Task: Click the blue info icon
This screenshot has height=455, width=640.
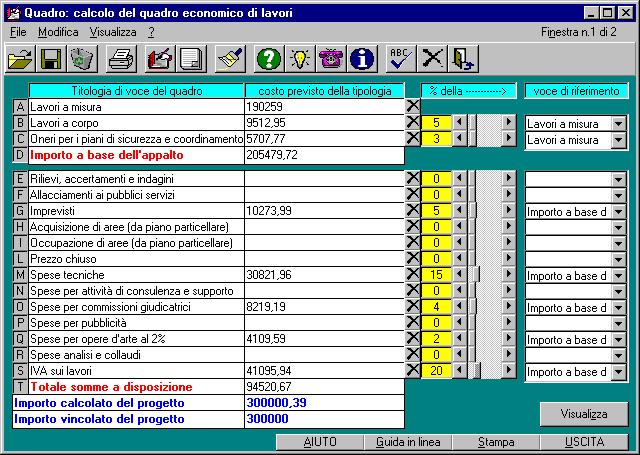Action: click(361, 59)
